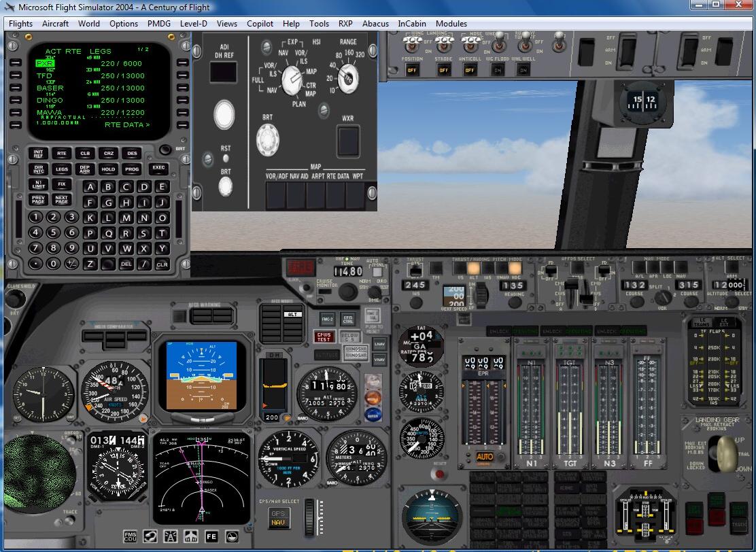The width and height of the screenshot is (756, 552).
Task: Click the ARPT map button
Action: coord(316,195)
